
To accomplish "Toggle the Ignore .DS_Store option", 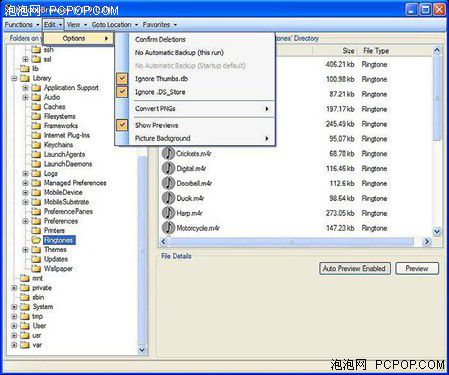I will [195, 92].
